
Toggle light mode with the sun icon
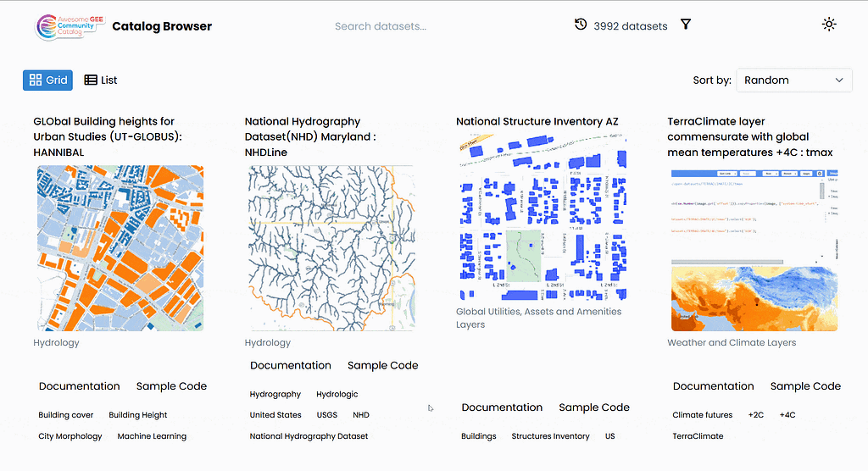(x=829, y=25)
